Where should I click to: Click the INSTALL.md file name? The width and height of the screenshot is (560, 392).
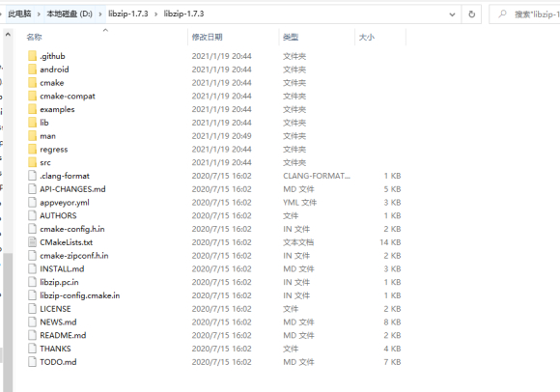[62, 268]
